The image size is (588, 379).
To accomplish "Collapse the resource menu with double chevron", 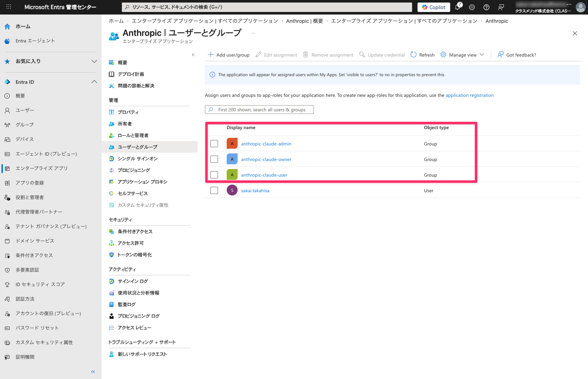I will point(193,55).
